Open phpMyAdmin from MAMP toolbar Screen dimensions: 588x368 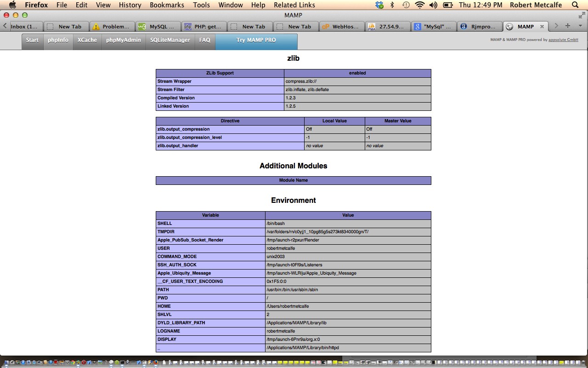click(123, 40)
